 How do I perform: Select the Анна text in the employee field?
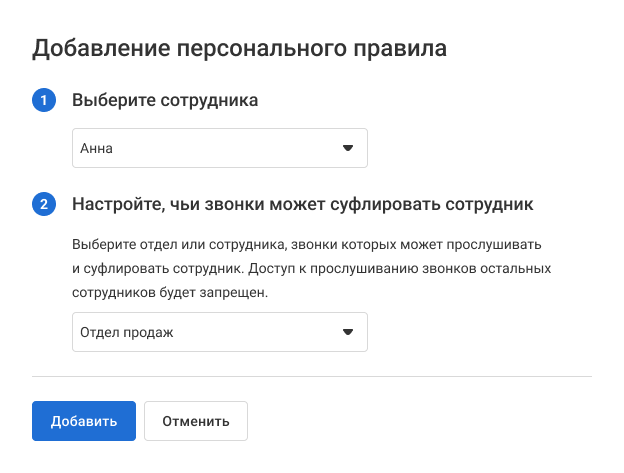click(97, 148)
